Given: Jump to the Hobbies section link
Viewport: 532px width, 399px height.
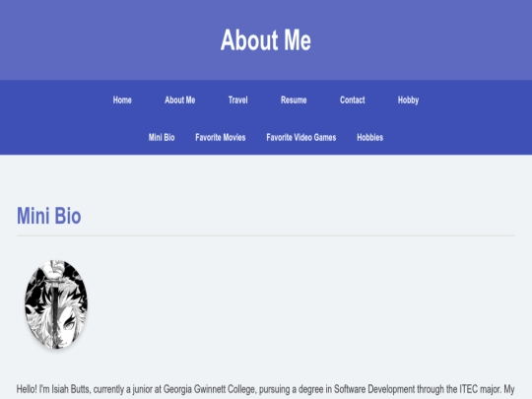Looking at the screenshot, I should (x=369, y=137).
